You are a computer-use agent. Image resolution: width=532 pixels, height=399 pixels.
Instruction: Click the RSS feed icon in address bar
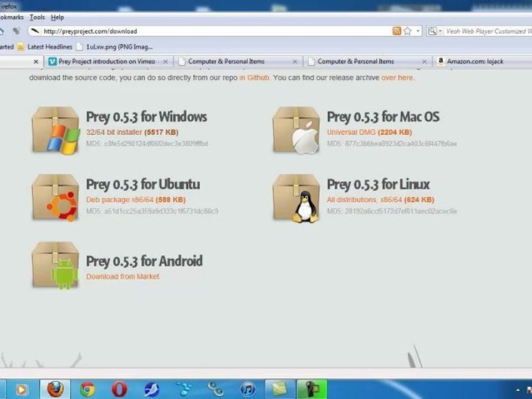pos(397,31)
